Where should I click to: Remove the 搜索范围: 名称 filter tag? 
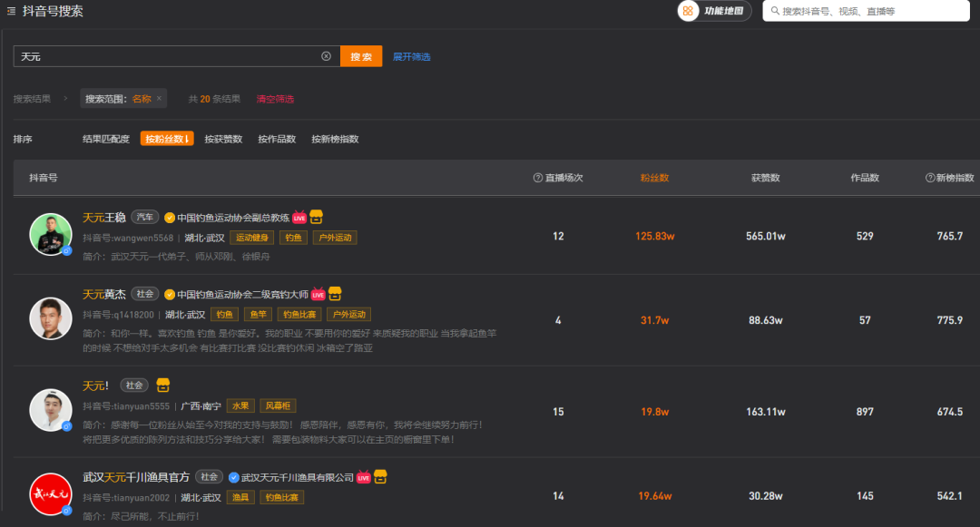160,98
